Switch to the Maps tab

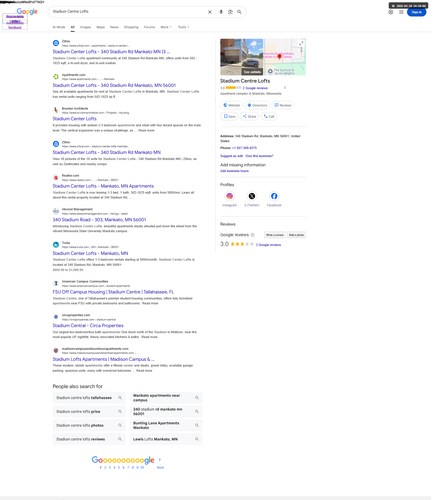101,27
